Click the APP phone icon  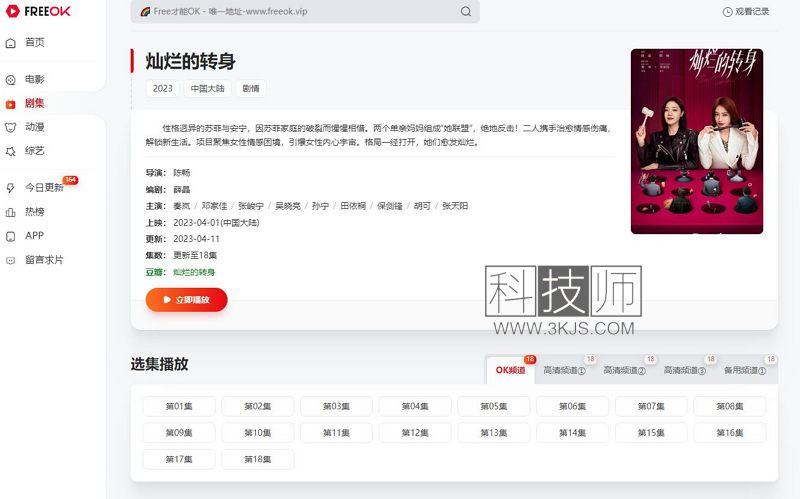11,236
